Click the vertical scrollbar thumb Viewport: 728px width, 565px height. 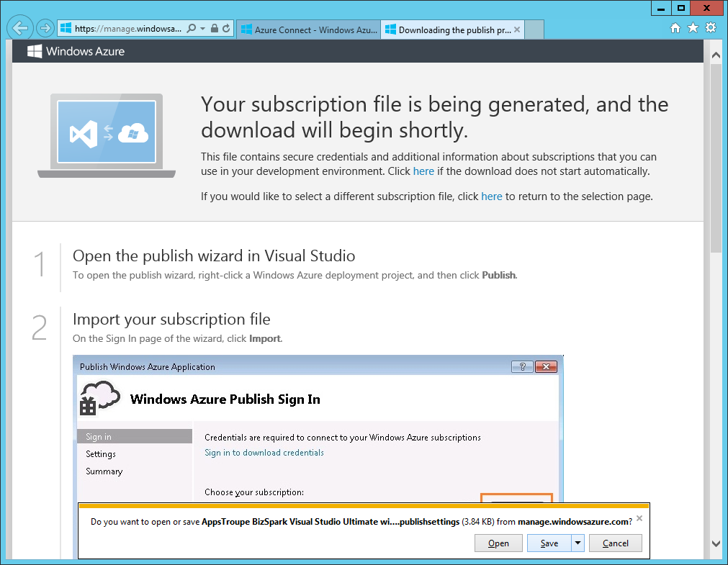tap(716, 158)
